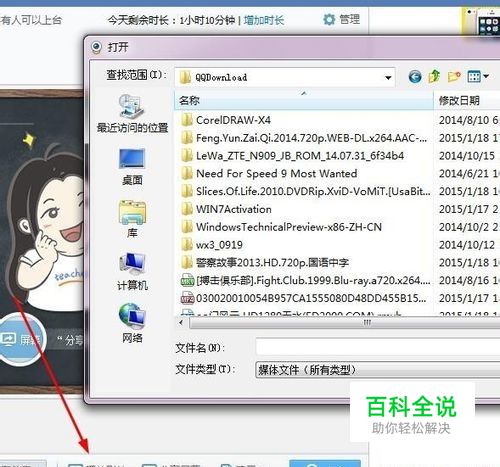Image resolution: width=500 pixels, height=467 pixels.
Task: Select the WIN7Activation folder
Action: coord(226,209)
